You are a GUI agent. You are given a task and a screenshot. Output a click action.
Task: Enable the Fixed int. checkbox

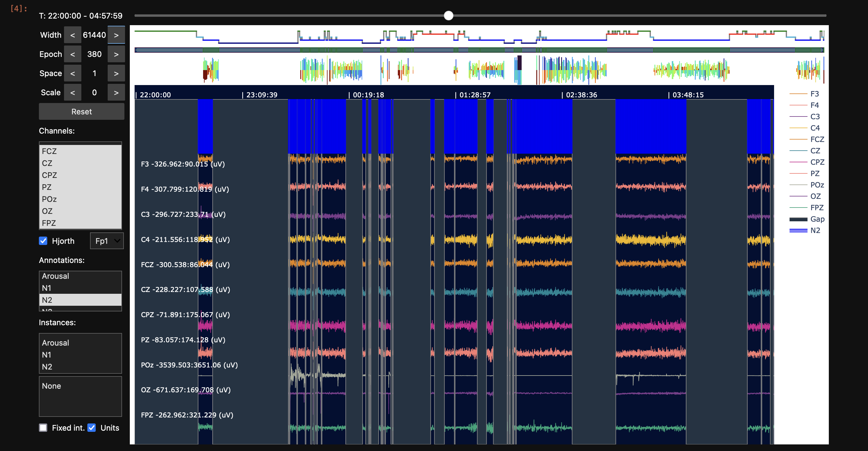point(43,428)
